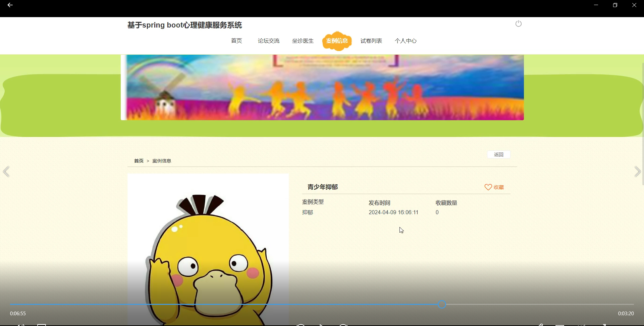Click the 收藏数量 label
Screen dimensions: 644x326
(446, 203)
